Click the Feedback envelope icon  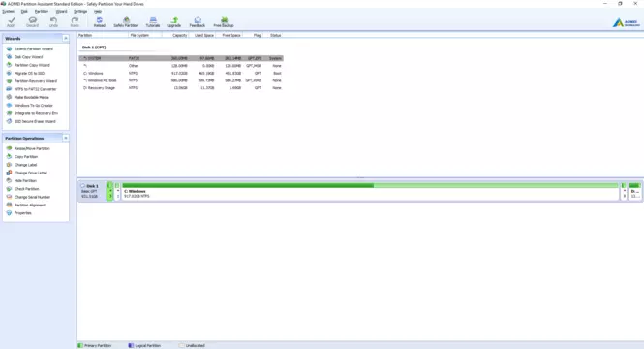coord(198,20)
